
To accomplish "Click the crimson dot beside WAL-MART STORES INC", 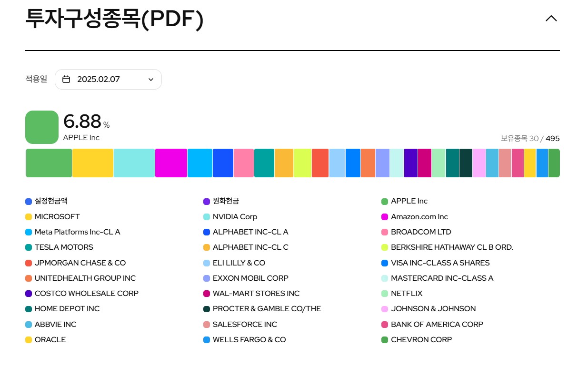I will [207, 294].
